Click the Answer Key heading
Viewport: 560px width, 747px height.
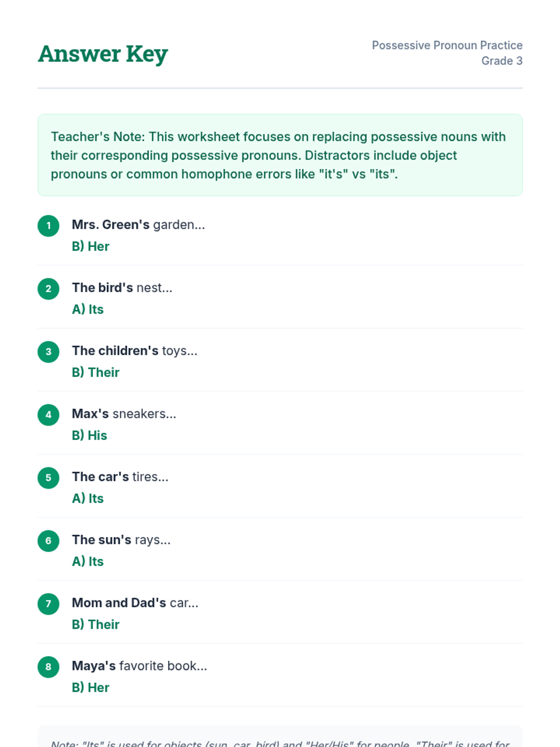click(103, 54)
